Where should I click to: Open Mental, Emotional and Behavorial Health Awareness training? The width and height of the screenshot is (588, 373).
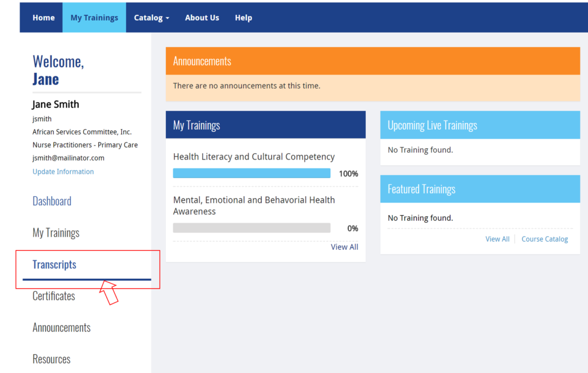pos(254,205)
